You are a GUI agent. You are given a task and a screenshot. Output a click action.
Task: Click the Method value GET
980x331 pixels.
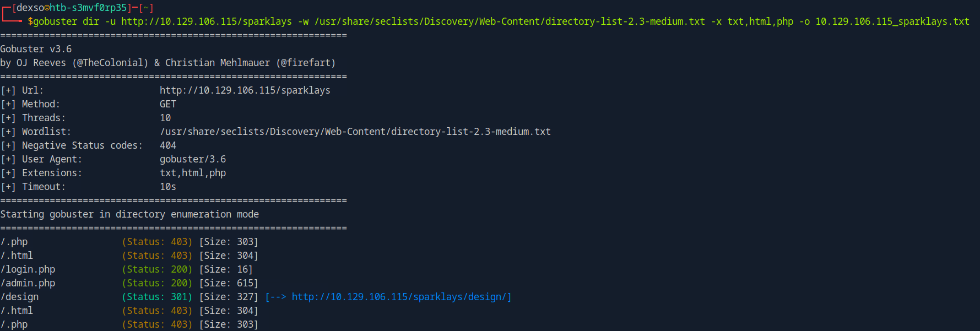[x=168, y=104]
